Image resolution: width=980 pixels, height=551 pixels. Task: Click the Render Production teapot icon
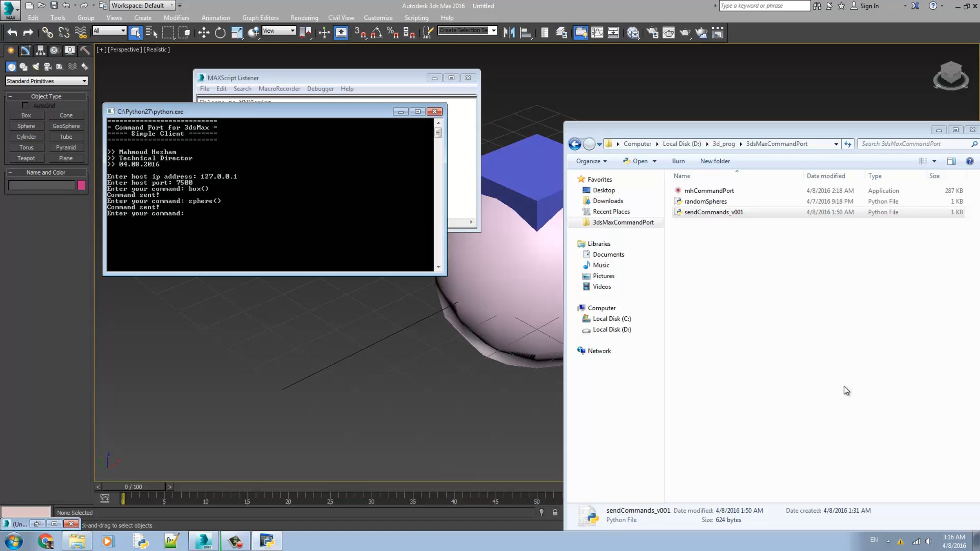[685, 33]
